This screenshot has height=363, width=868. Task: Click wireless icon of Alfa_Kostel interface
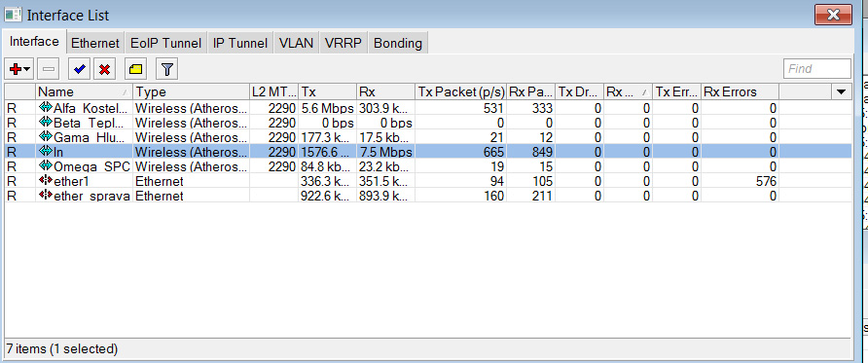[46, 107]
